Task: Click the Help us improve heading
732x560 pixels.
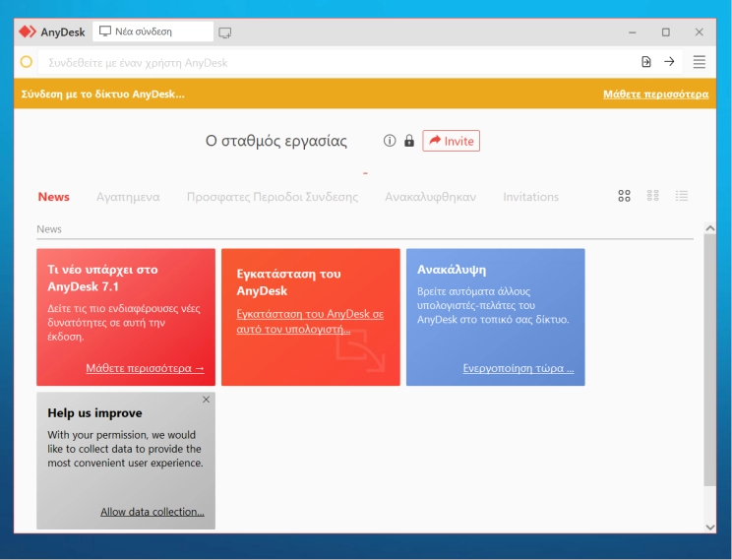Action: (94, 413)
